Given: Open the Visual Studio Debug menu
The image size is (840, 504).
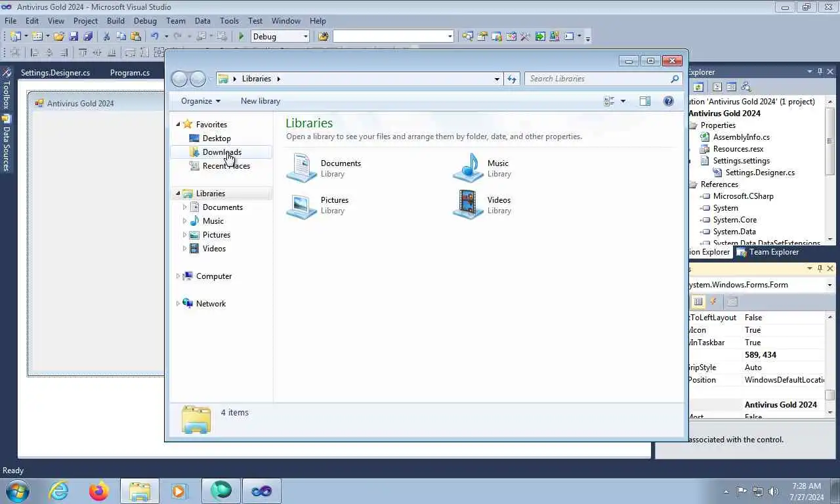Looking at the screenshot, I should point(145,21).
